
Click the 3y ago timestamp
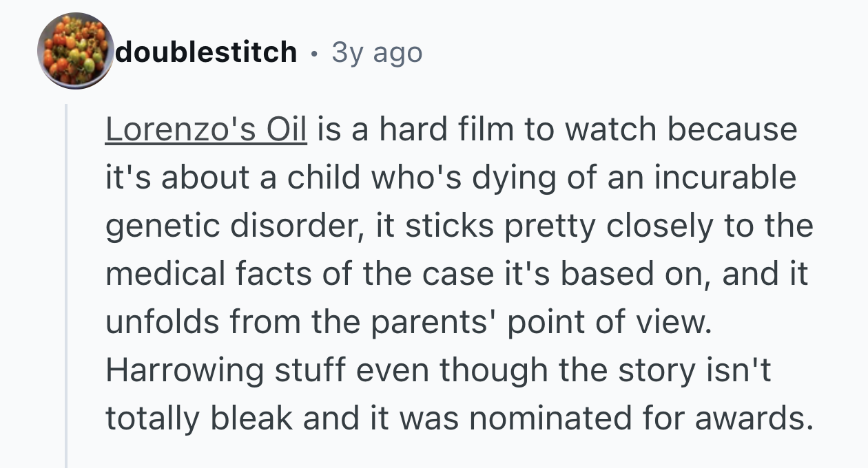377,52
